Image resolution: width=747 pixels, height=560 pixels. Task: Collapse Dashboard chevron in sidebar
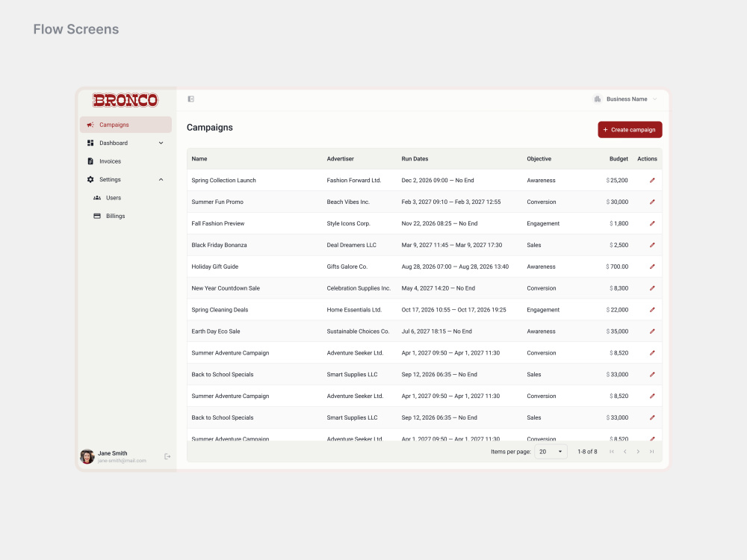click(161, 143)
